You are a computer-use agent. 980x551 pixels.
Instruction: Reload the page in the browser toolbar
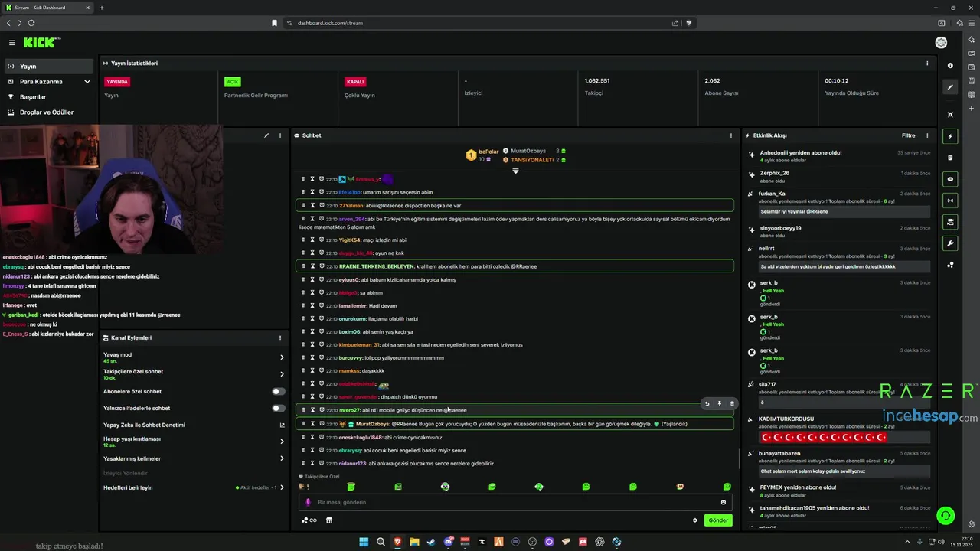tap(32, 23)
